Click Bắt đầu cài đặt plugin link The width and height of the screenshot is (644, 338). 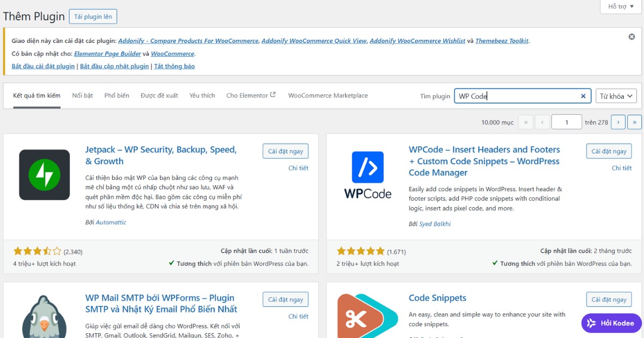(x=43, y=67)
